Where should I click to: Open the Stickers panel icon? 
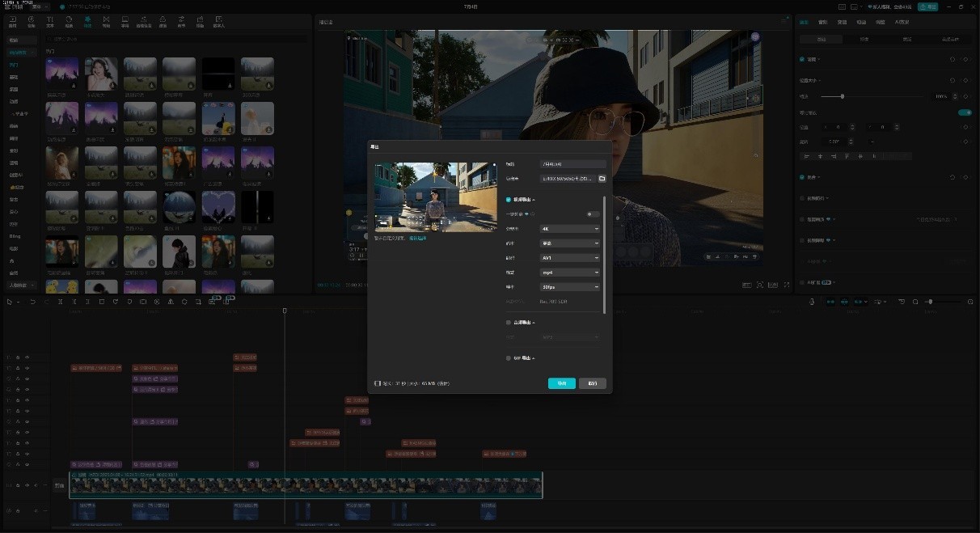[x=69, y=21]
